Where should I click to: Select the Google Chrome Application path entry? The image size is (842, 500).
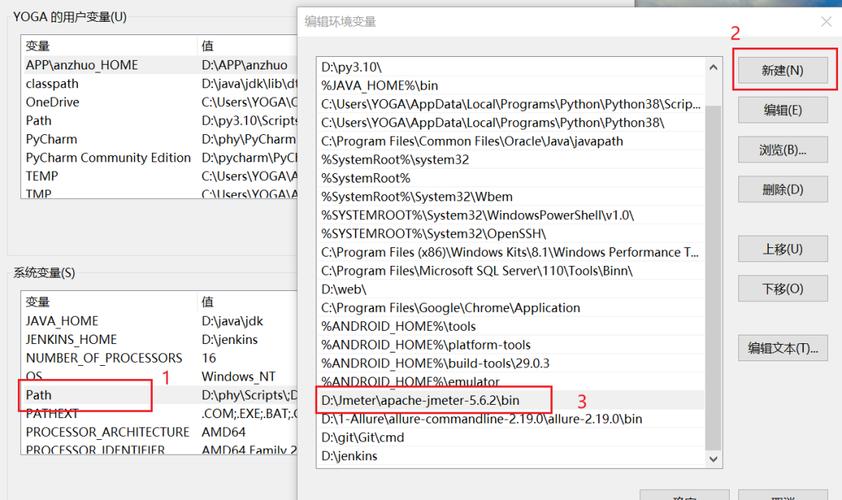click(450, 308)
